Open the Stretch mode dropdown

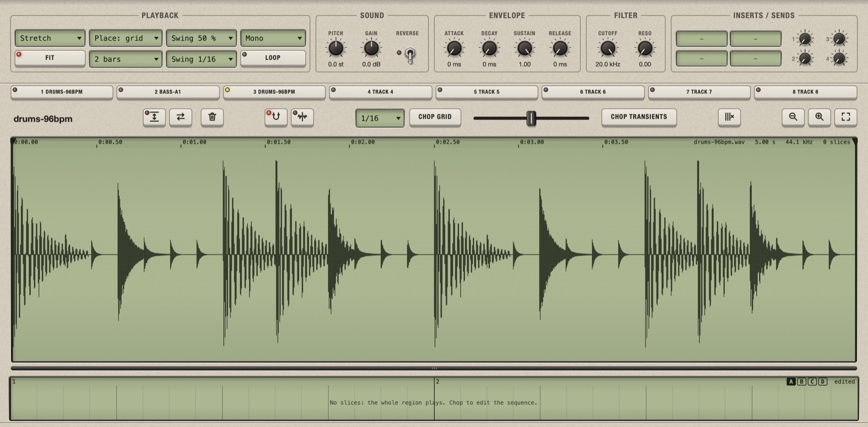[x=50, y=38]
